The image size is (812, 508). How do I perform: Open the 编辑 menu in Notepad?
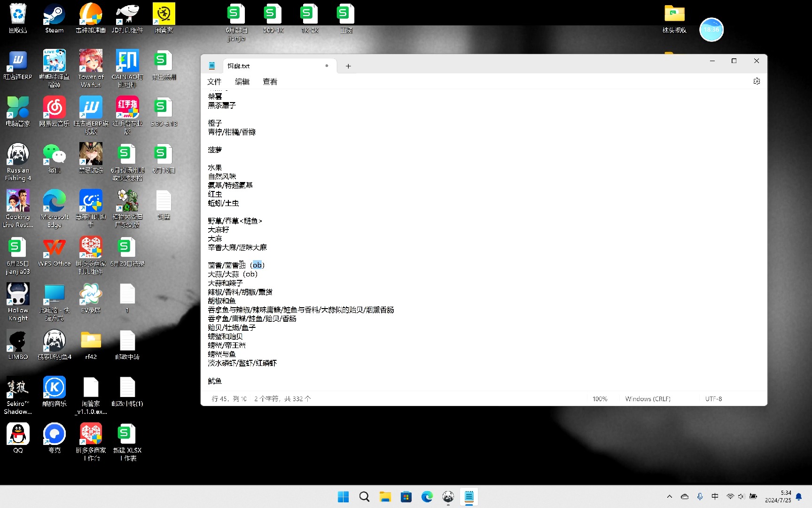(242, 82)
